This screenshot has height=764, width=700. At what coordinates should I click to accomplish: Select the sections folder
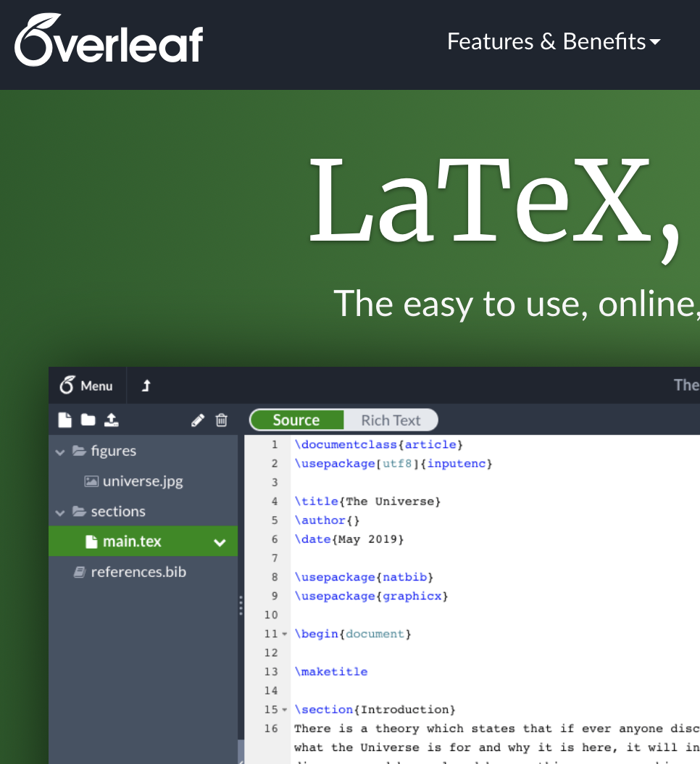click(x=118, y=511)
